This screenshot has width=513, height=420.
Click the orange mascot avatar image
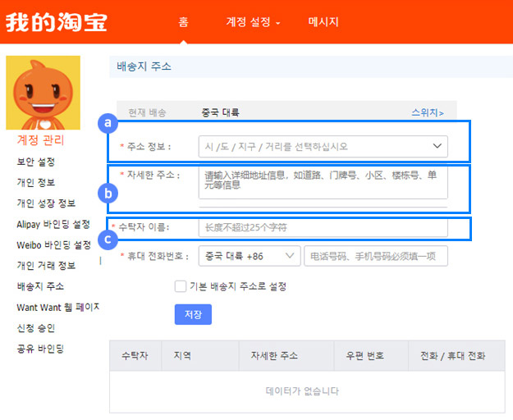tap(43, 92)
